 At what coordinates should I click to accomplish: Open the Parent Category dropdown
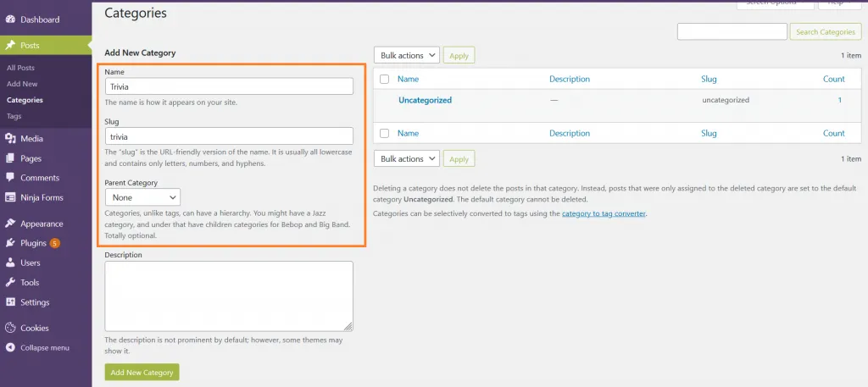[142, 197]
